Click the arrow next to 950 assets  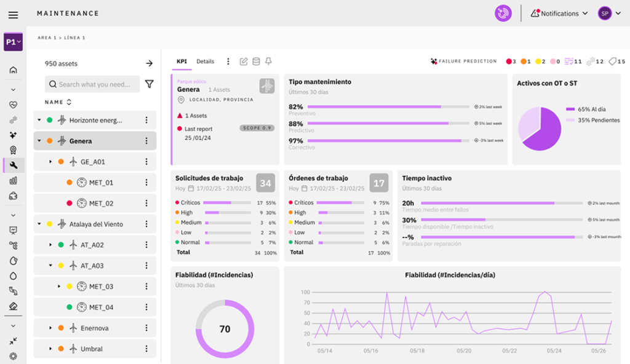tap(149, 63)
